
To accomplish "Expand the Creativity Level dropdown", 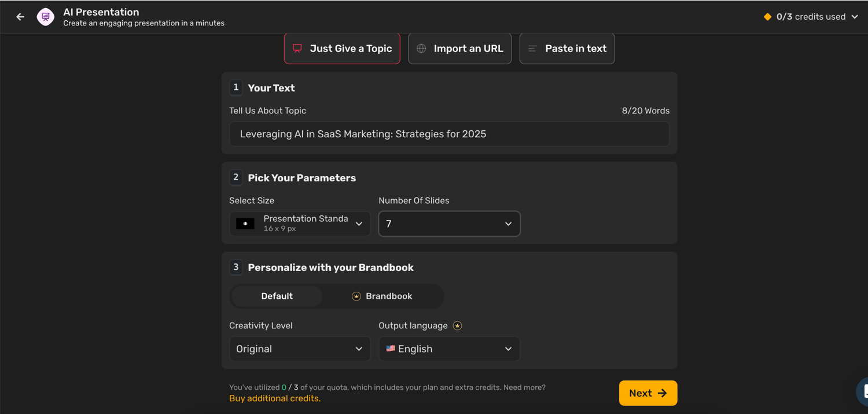I will (x=300, y=349).
